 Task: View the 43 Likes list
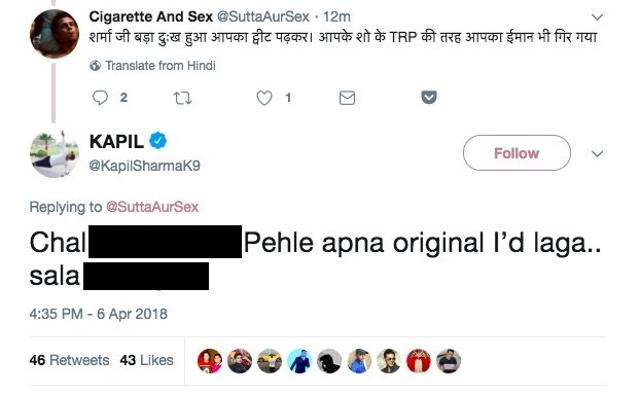coord(147,360)
